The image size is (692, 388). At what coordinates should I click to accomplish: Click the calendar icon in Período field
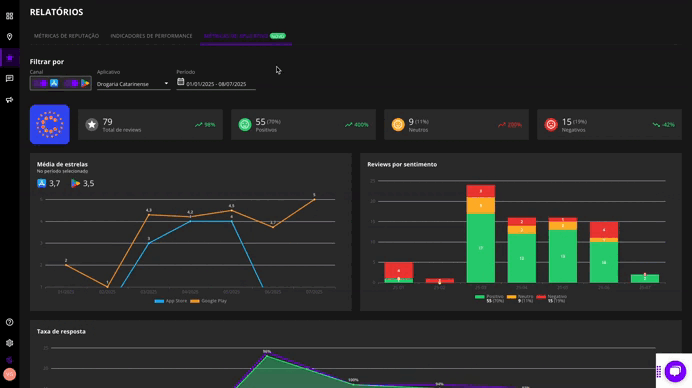coord(181,82)
